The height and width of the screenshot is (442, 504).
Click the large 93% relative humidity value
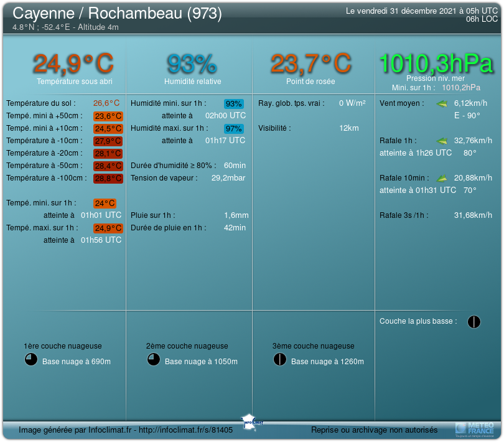pyautogui.click(x=192, y=63)
